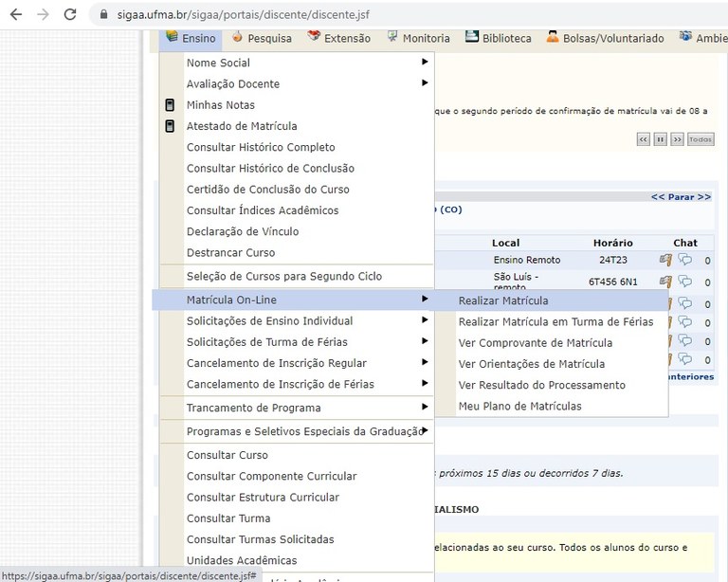Click the device icon beside Minhas Notas

click(170, 105)
